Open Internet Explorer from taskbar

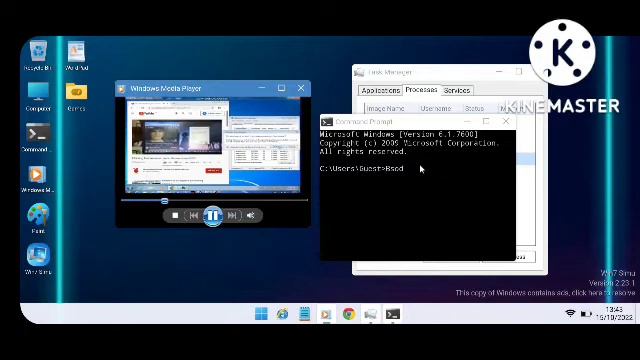point(282,313)
